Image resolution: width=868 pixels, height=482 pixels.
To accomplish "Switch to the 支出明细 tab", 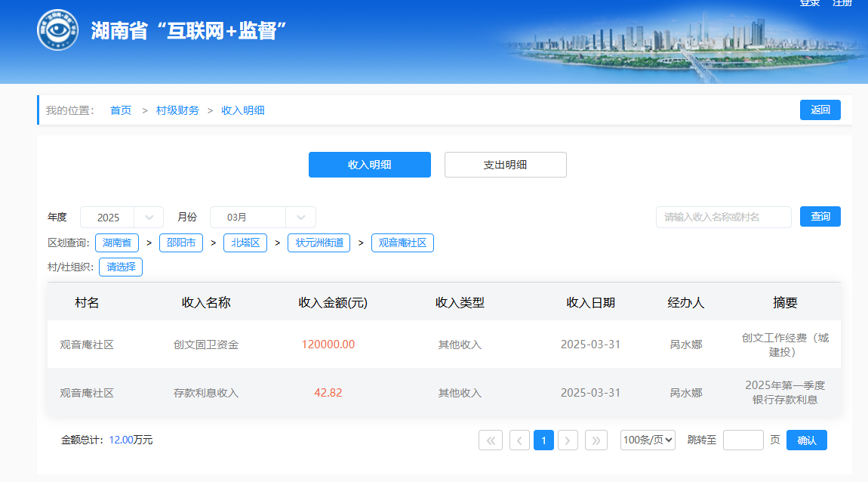I will pos(505,165).
